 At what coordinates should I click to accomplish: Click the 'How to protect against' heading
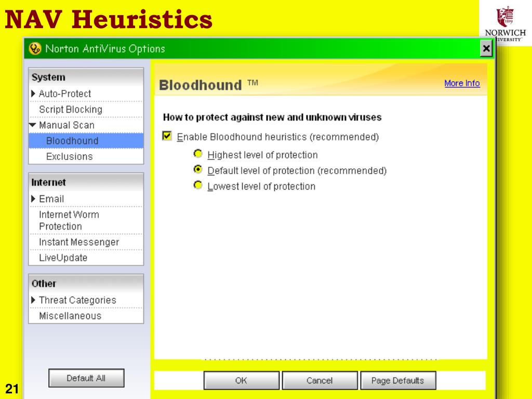point(272,117)
